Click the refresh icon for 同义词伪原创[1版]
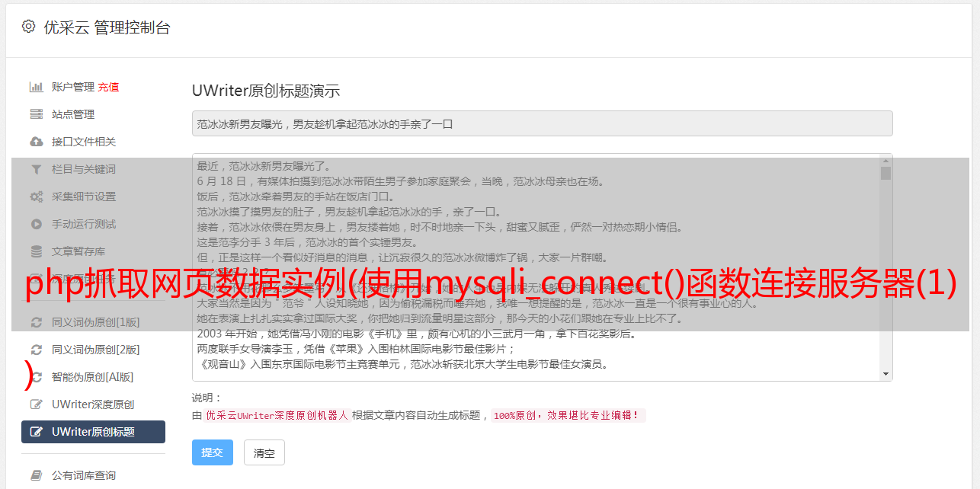The width and height of the screenshot is (980, 489). [x=36, y=322]
